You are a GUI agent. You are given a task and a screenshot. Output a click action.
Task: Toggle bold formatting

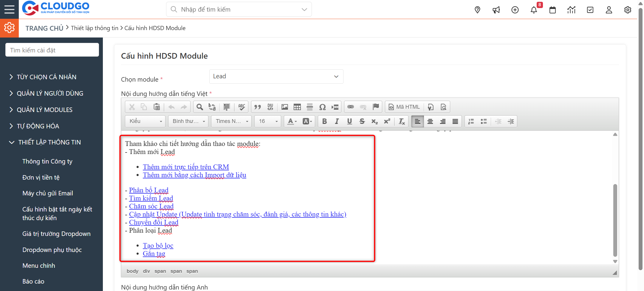click(324, 121)
